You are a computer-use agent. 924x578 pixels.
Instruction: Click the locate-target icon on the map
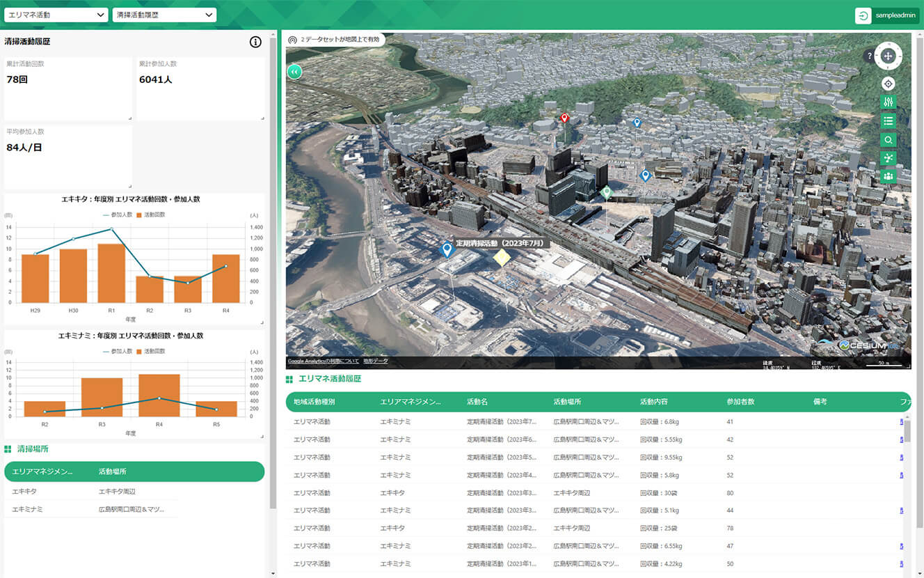tap(888, 84)
